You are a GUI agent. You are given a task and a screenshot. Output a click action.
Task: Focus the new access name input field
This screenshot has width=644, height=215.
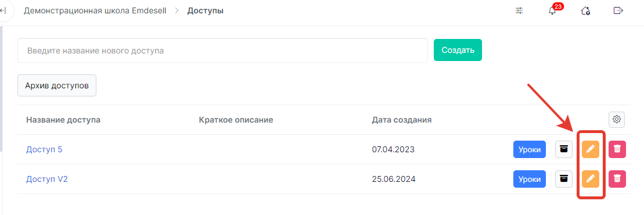coord(222,51)
